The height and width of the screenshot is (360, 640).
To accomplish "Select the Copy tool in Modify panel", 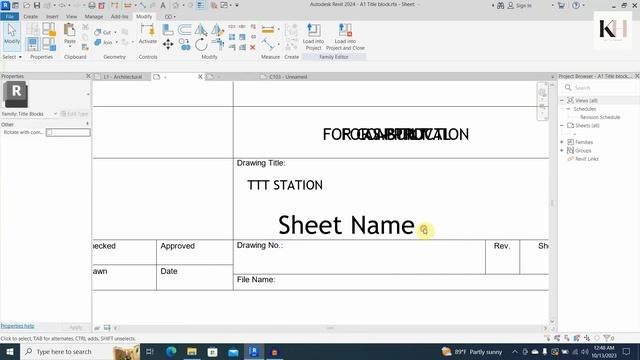I will tap(184, 44).
